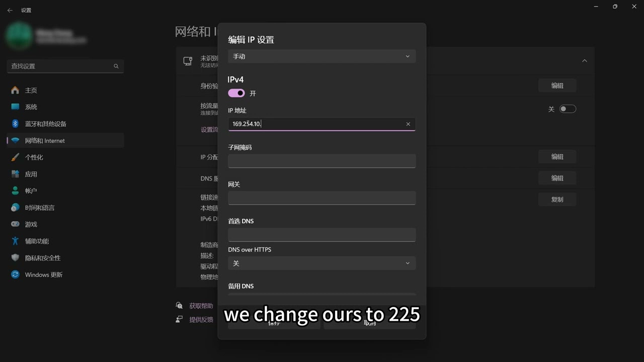Screen dimensions: 644x362
Task: Click the search magnifier icon
Action: [x=116, y=66]
